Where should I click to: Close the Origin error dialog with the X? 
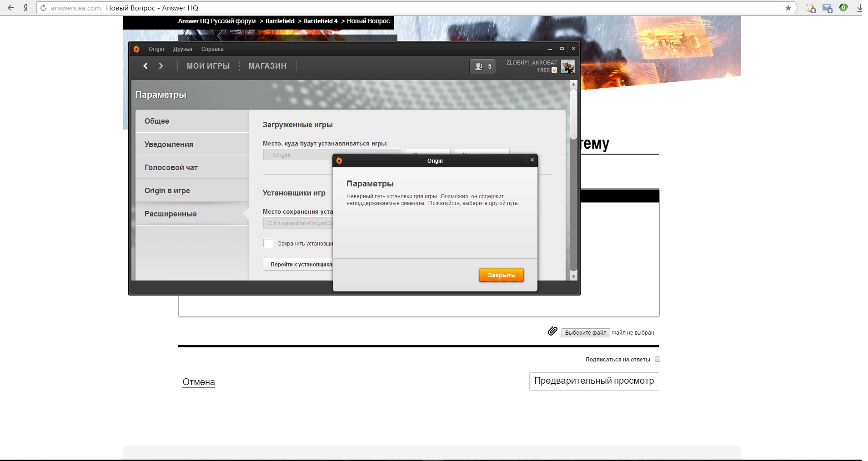532,160
